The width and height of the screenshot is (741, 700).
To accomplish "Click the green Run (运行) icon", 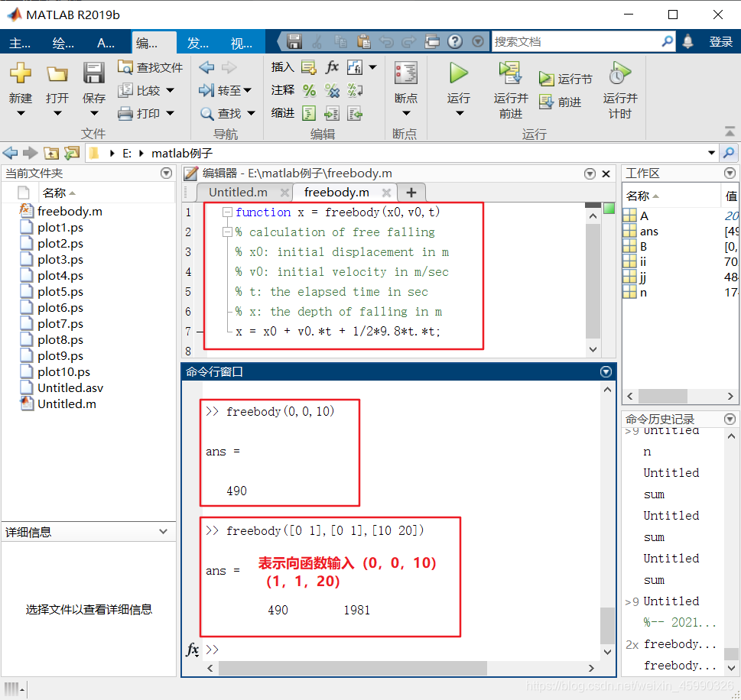I will [458, 73].
